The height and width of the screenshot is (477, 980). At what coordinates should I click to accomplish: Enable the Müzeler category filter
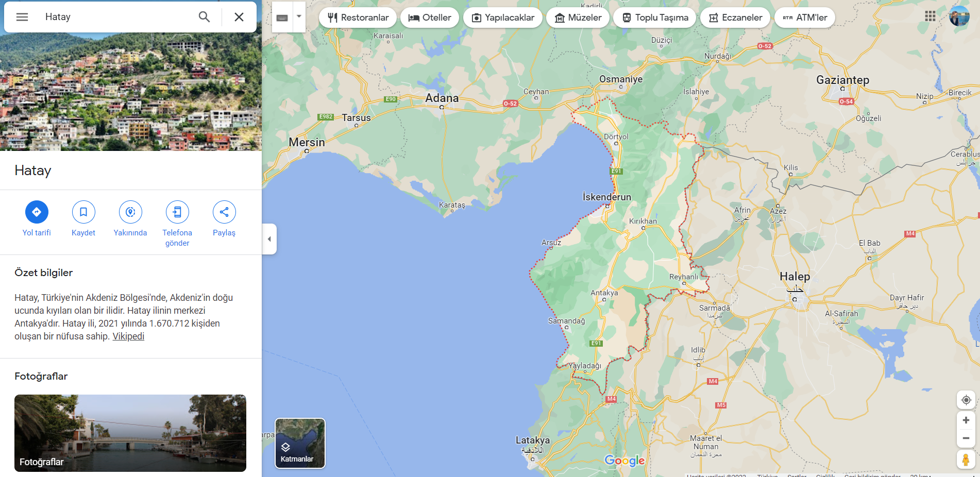pos(578,17)
